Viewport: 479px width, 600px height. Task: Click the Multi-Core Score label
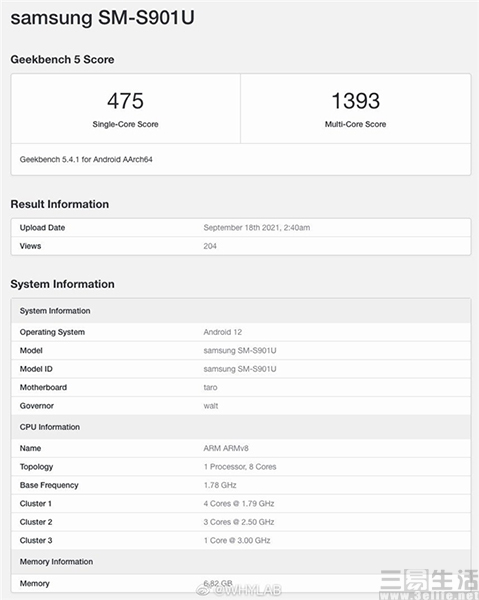point(355,124)
